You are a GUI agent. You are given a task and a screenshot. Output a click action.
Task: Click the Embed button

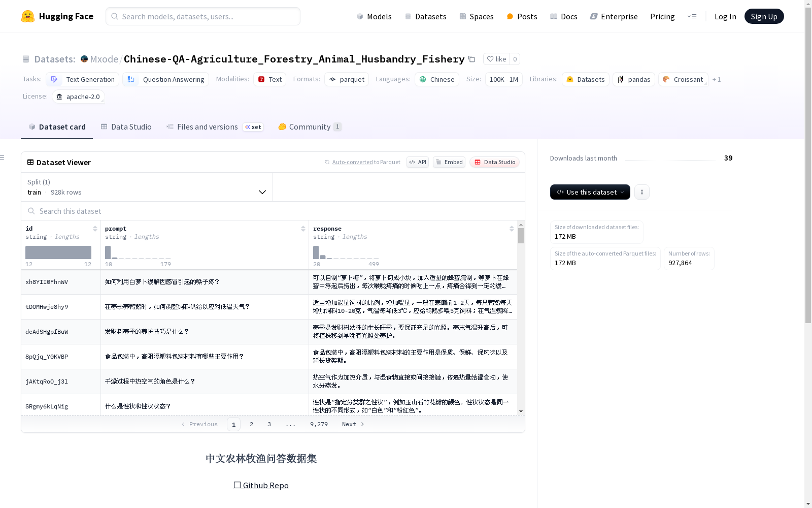click(x=449, y=162)
